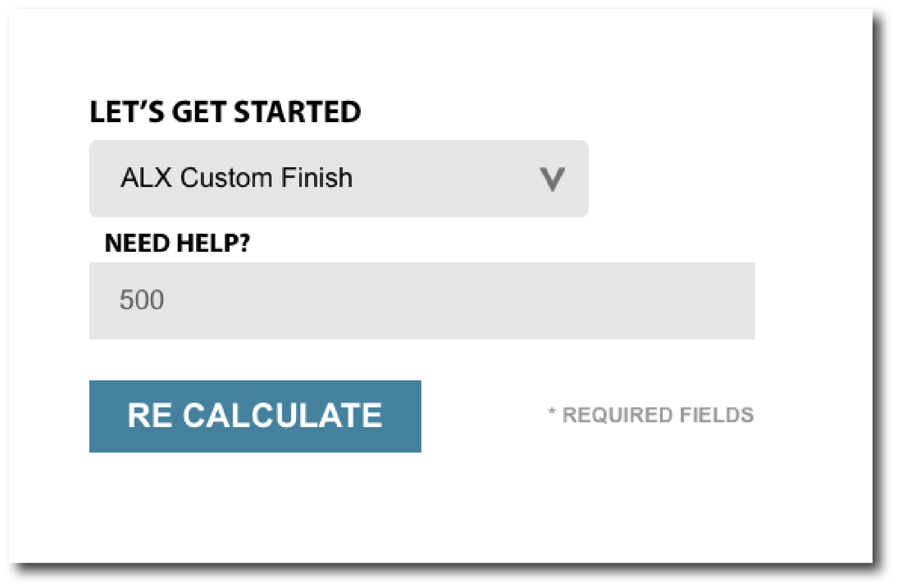Click the NEED HELP? label
The image size is (897, 588).
point(177,243)
